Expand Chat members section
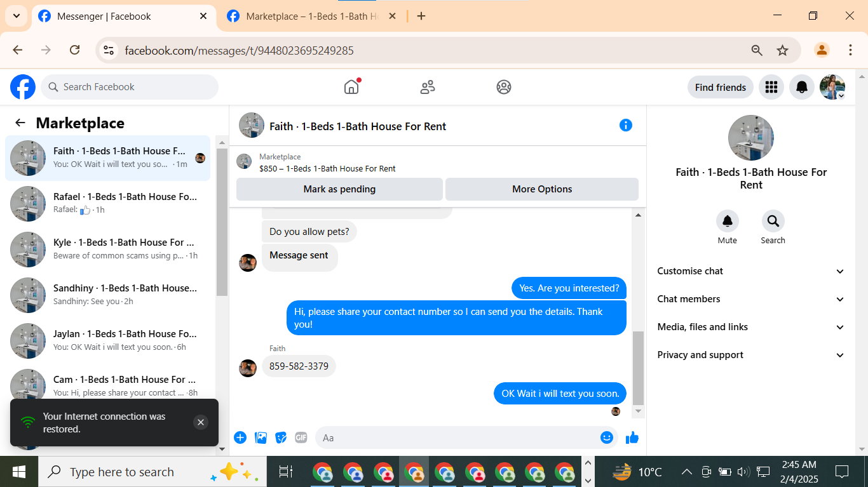Image resolution: width=868 pixels, height=487 pixels. pos(751,299)
